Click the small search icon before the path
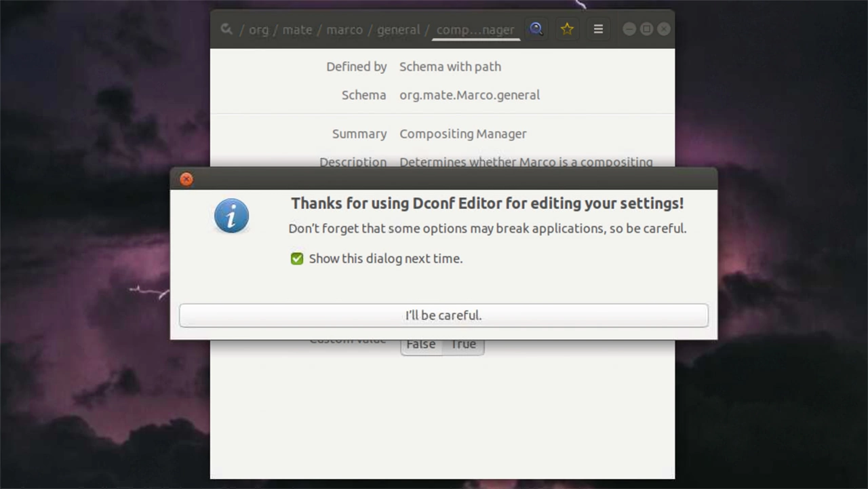 (x=226, y=29)
